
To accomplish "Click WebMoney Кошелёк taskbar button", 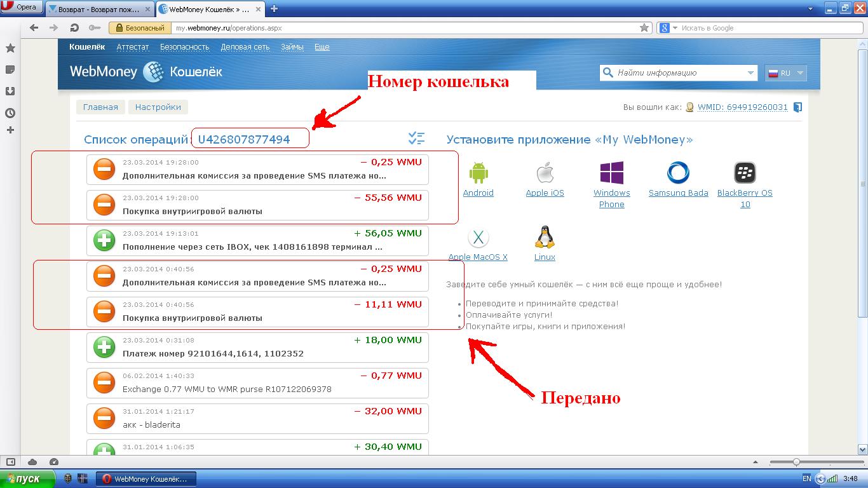I will point(146,478).
